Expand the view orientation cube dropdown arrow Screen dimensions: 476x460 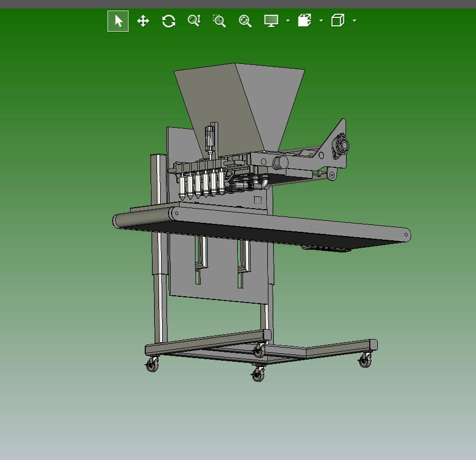pos(354,21)
